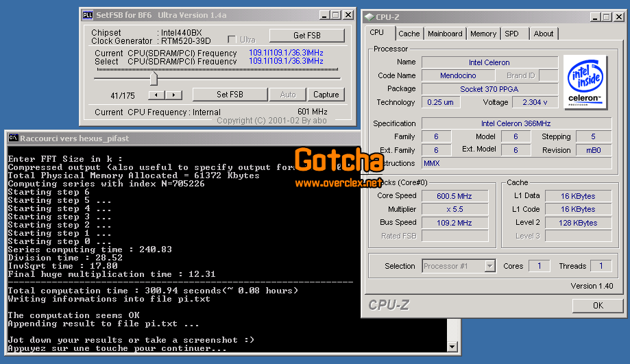Click the Series computing time 240.83 line
Viewport: 630px width, 364px height.
(90, 250)
